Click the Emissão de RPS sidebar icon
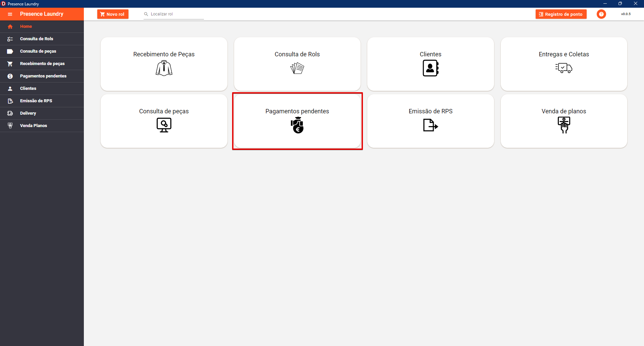 10,101
